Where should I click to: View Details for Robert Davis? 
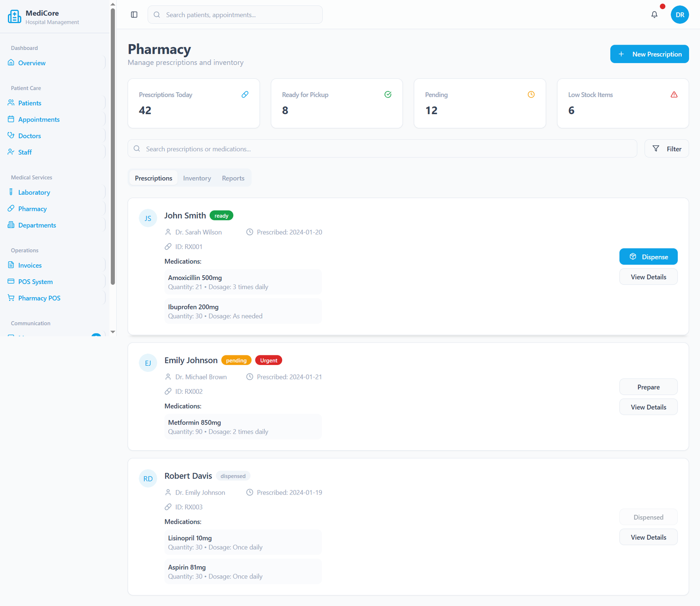[648, 537]
